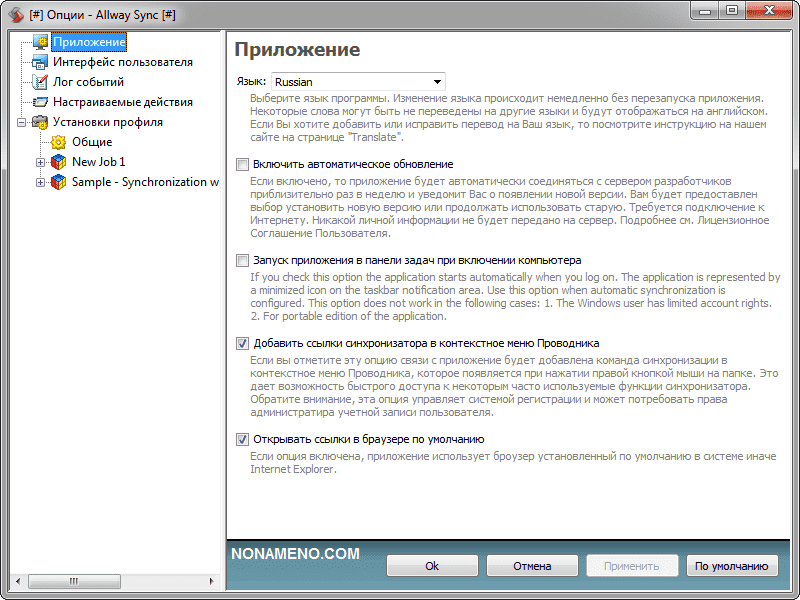Collapse the Установки профиля tree node
This screenshot has height=600, width=800.
coord(22,122)
